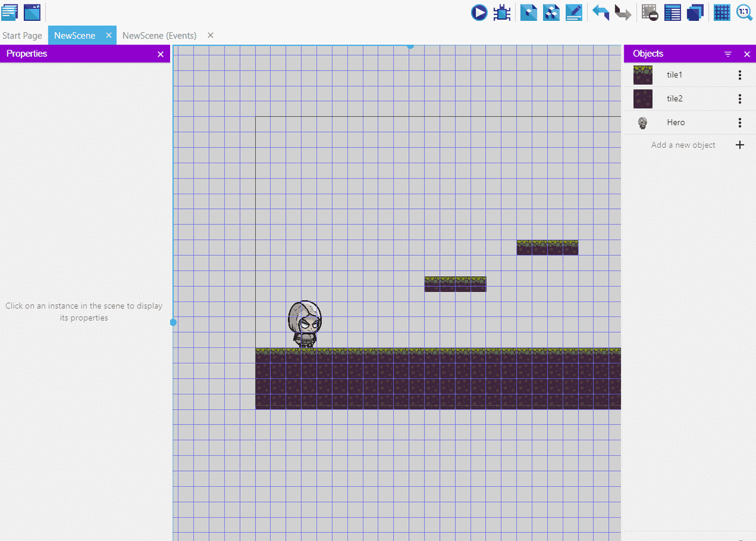Switch to the Start Page tab
This screenshot has height=541, width=756.
click(22, 35)
